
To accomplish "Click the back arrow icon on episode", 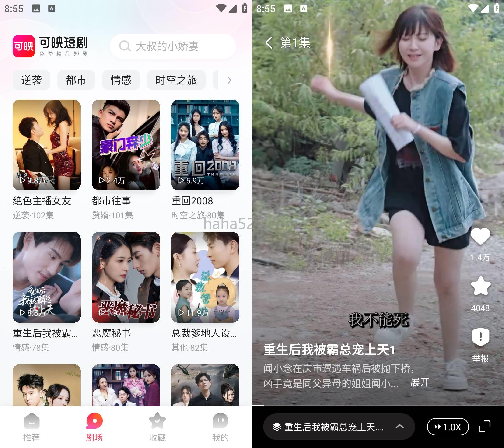I will [x=268, y=42].
